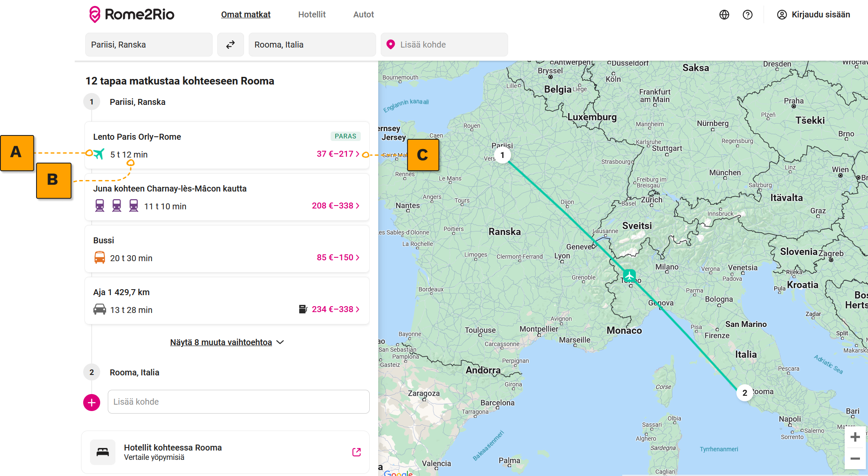Open the Aja 1 429,7 km driving option
Screen dimensions: 868x476
pyautogui.click(x=227, y=301)
